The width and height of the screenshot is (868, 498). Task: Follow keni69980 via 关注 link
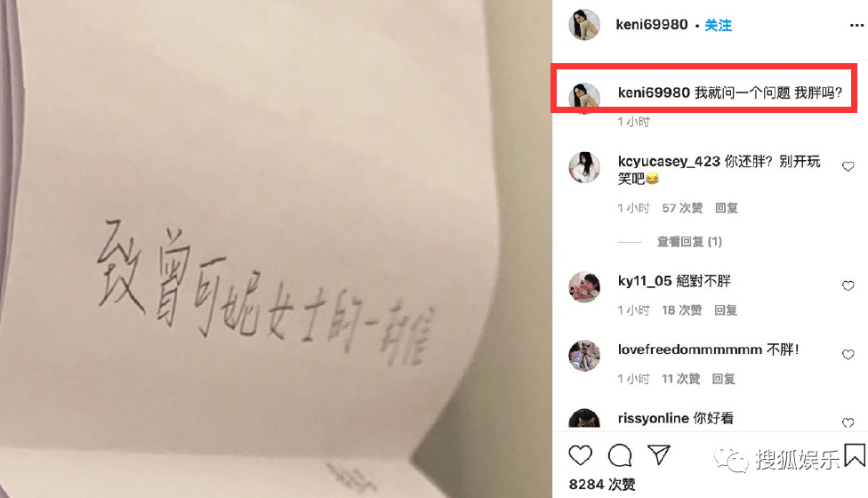point(718,25)
